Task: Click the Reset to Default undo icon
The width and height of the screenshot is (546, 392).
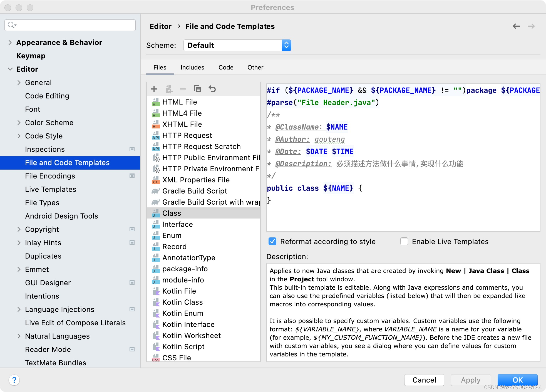Action: 212,89
